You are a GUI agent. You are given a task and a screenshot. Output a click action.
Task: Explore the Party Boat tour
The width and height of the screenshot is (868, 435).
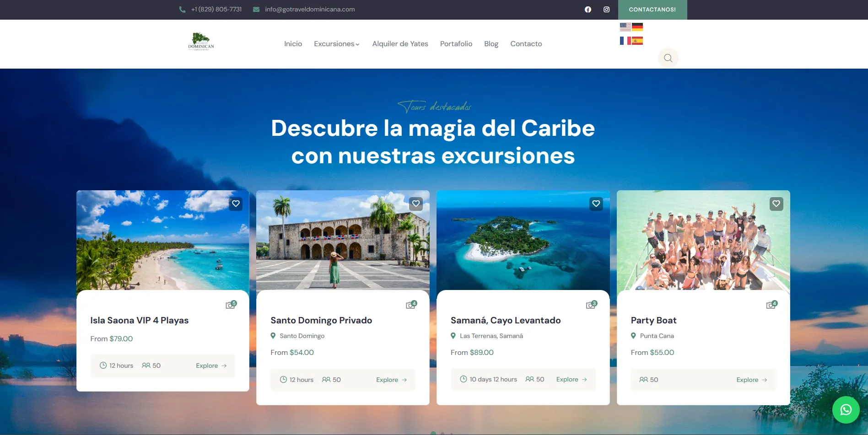(x=752, y=380)
